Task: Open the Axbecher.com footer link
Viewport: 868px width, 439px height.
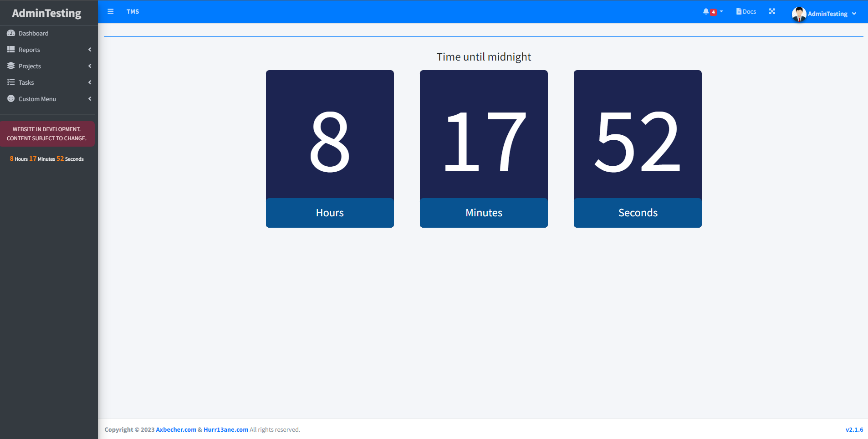Action: 176,429
